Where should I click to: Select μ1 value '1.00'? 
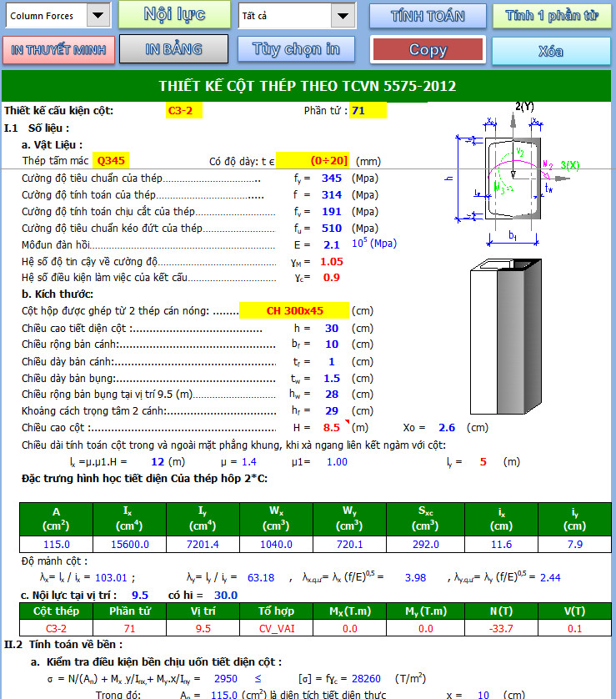click(337, 462)
